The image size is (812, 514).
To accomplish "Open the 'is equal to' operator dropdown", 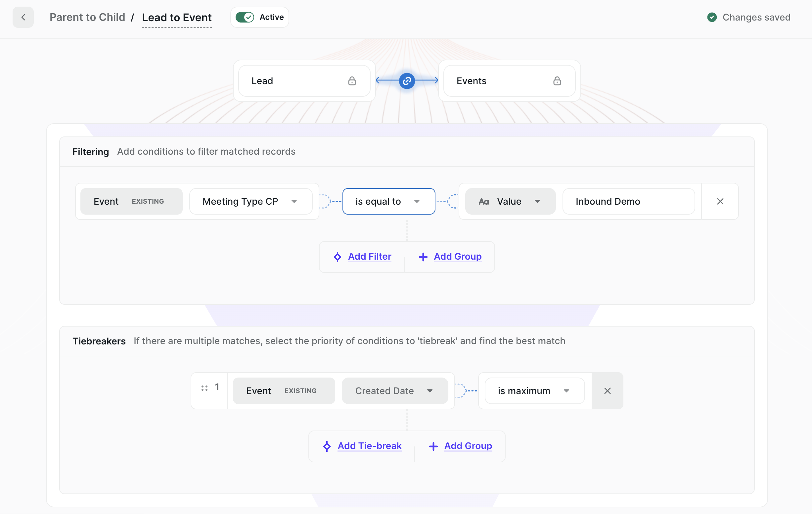I will click(x=388, y=201).
